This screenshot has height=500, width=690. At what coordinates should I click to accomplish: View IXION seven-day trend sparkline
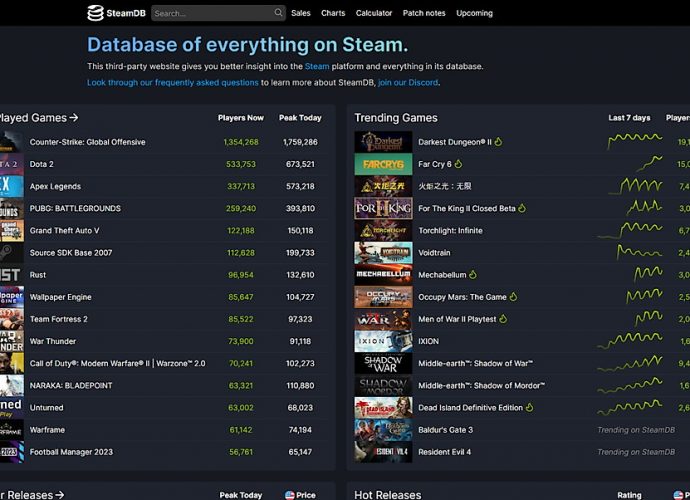click(x=630, y=340)
